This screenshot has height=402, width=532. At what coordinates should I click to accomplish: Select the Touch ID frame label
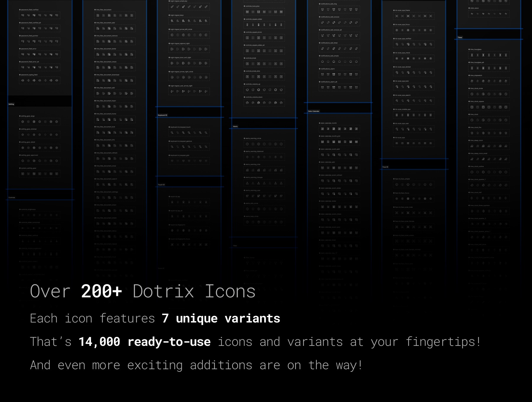click(161, 184)
